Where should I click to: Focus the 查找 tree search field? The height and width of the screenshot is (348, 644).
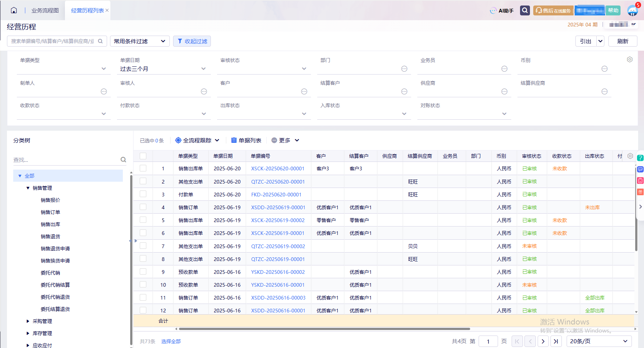66,160
